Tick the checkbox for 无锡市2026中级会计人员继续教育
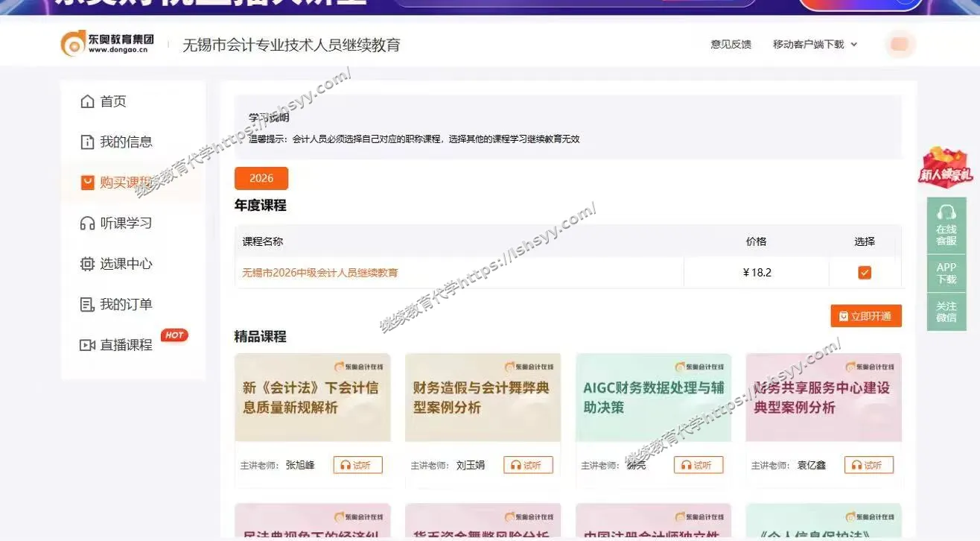Viewport: 980px width, 541px height. pos(865,273)
